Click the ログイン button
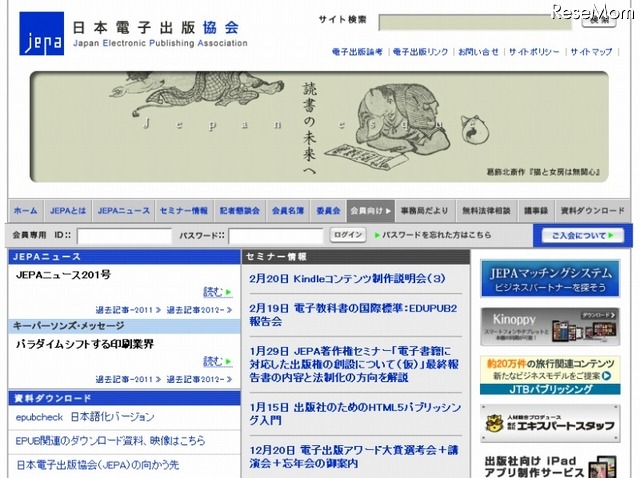 pos(348,235)
